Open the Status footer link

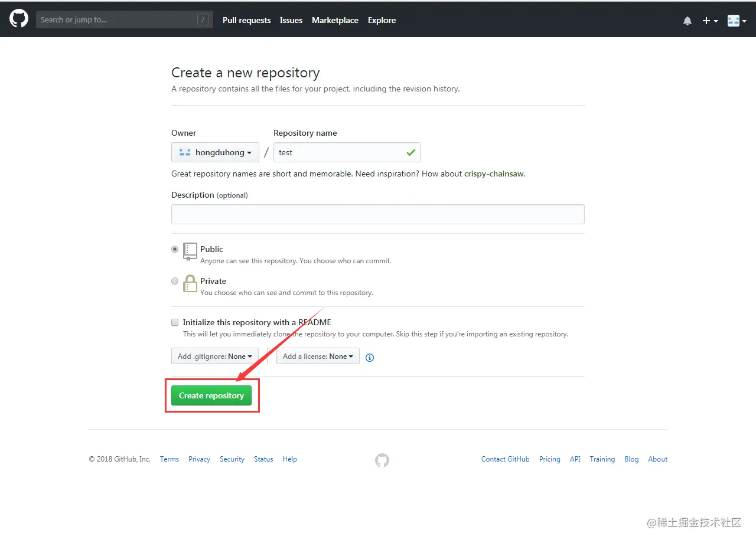pyautogui.click(x=263, y=459)
